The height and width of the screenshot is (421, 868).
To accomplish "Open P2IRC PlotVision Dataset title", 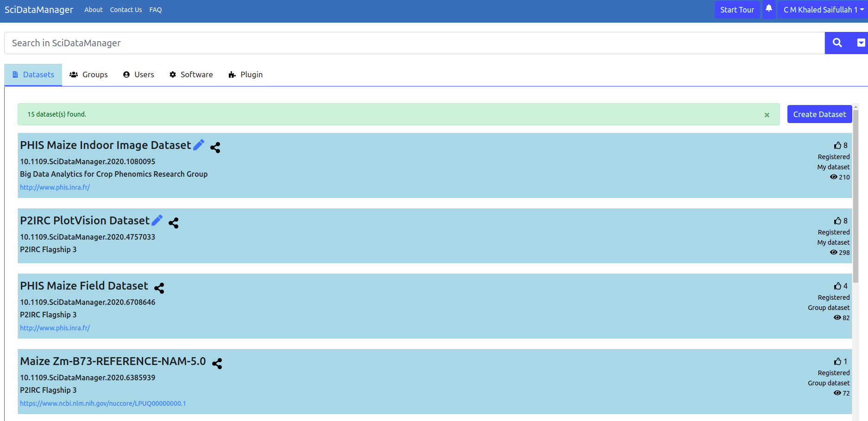I will click(x=85, y=221).
